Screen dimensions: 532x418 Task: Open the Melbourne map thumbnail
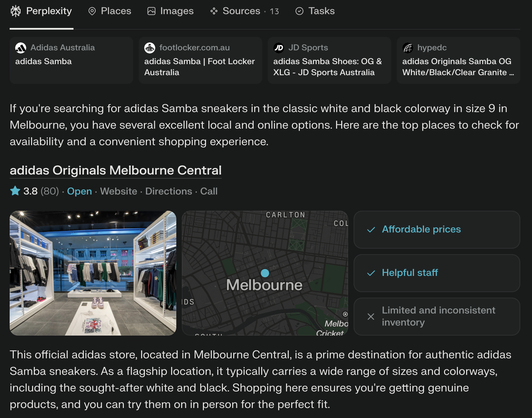click(x=265, y=273)
